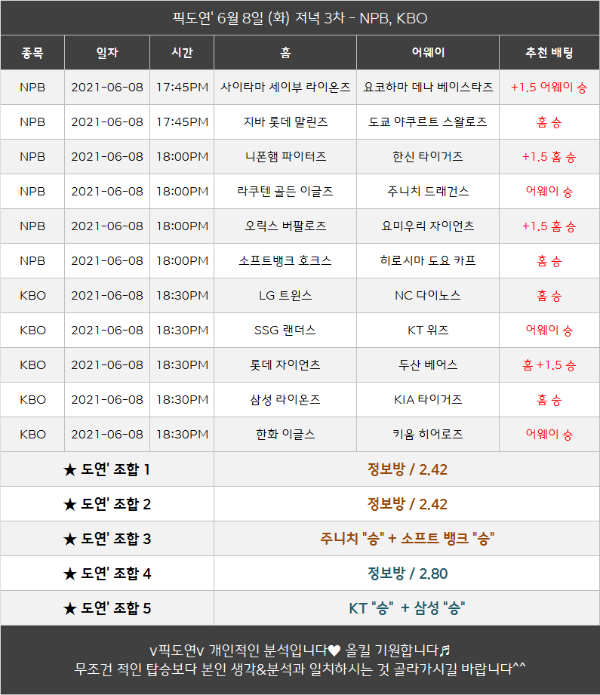Click the '★ 도연' 조합 4' label
The width and height of the screenshot is (600, 695).
[x=107, y=574]
